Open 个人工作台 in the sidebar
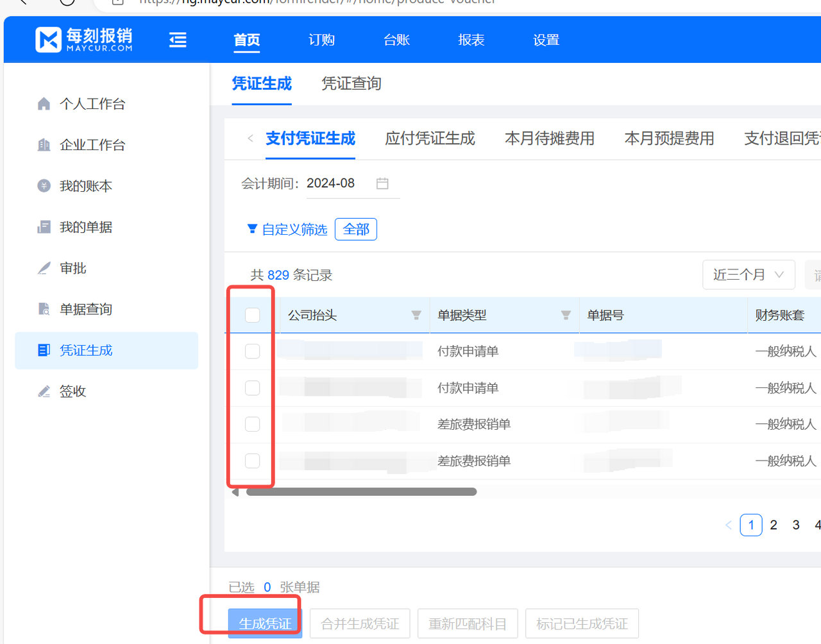The height and width of the screenshot is (644, 821). coord(92,104)
